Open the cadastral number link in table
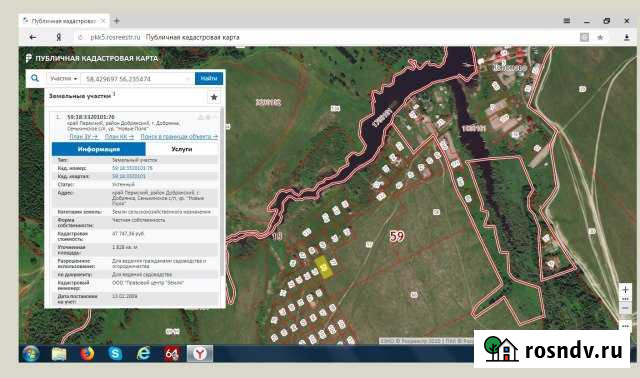This screenshot has width=640, height=378. click(x=132, y=168)
